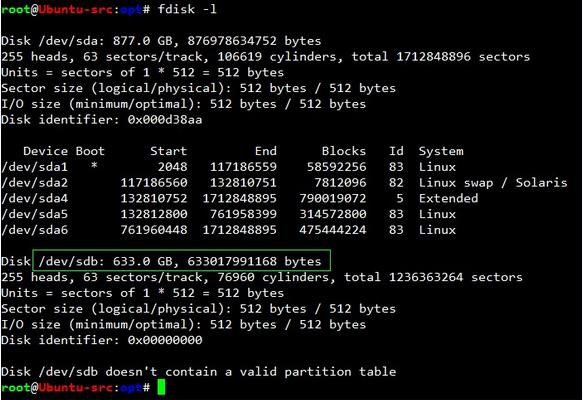Select /dev/sda1 device name
The width and height of the screenshot is (583, 400).
click(35, 167)
